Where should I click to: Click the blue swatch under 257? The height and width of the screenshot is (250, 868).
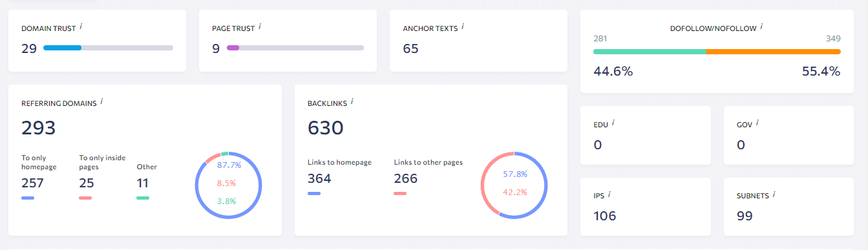point(28,198)
